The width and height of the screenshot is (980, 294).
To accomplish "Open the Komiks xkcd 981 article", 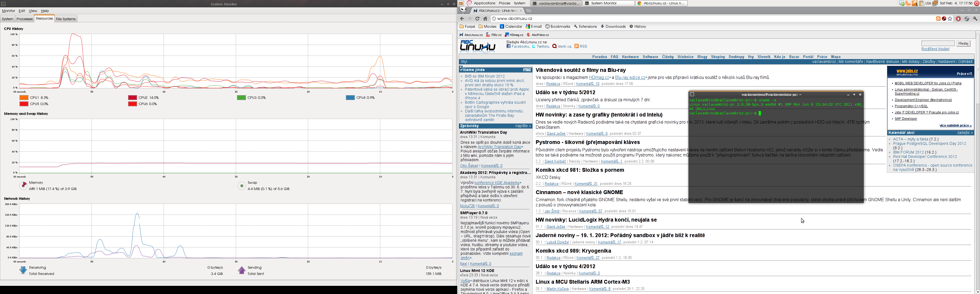I will click(580, 170).
